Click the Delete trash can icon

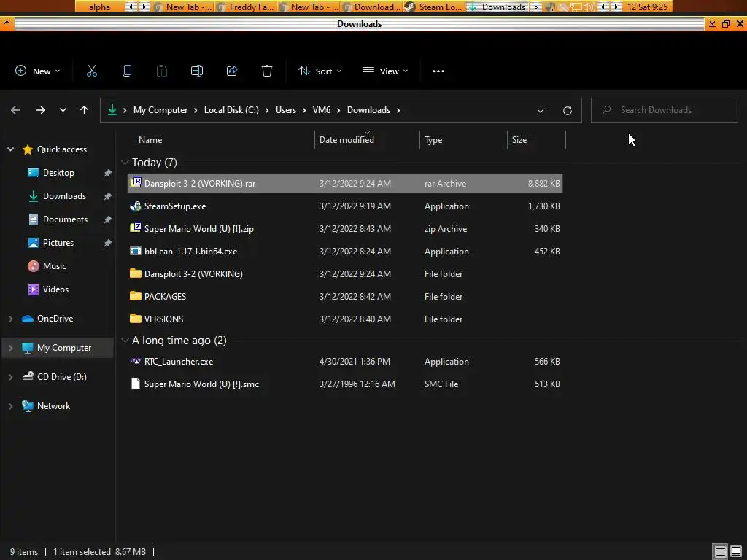point(267,71)
